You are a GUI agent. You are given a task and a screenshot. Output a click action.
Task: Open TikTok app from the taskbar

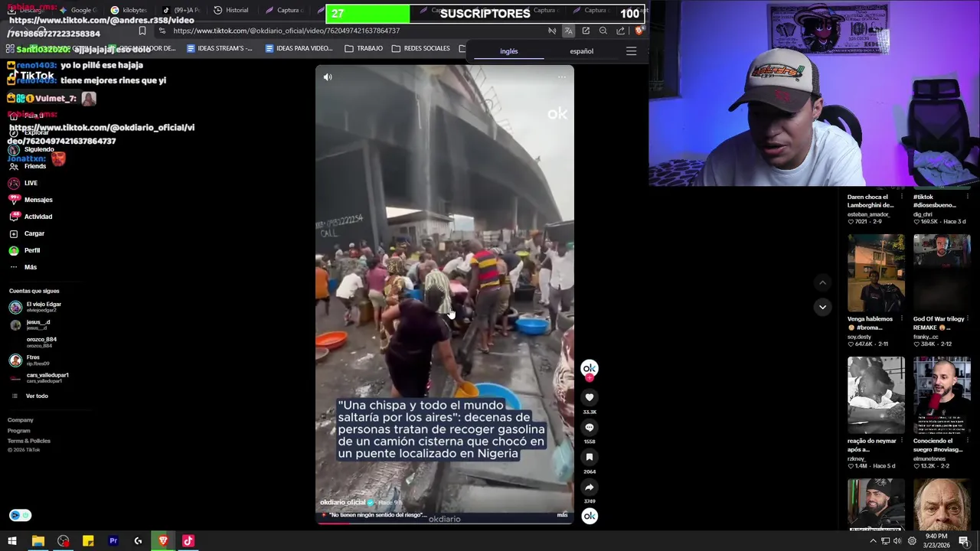pyautogui.click(x=188, y=541)
